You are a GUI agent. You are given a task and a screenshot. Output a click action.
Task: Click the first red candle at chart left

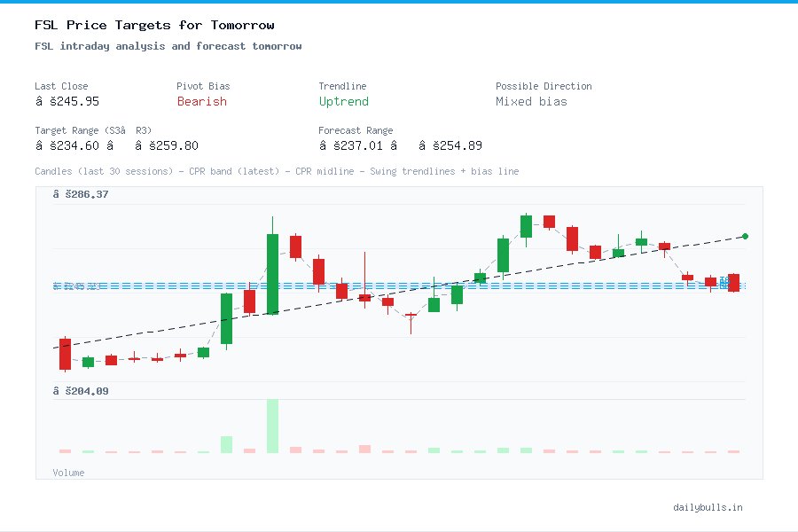point(65,354)
